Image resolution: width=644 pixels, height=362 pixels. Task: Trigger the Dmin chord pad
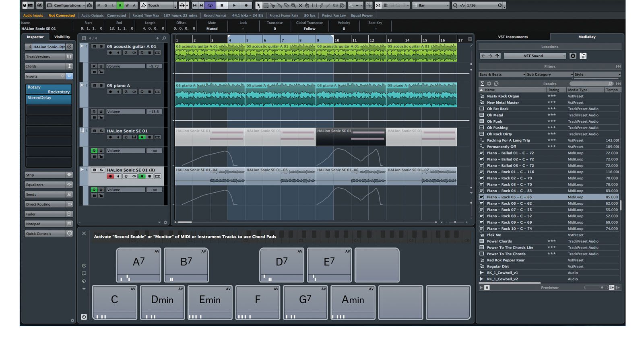pos(162,300)
